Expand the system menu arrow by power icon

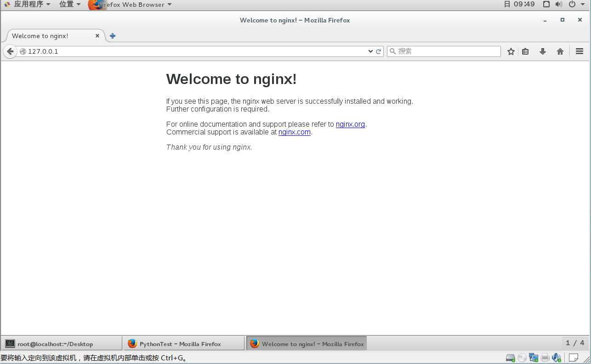pyautogui.click(x=582, y=4)
